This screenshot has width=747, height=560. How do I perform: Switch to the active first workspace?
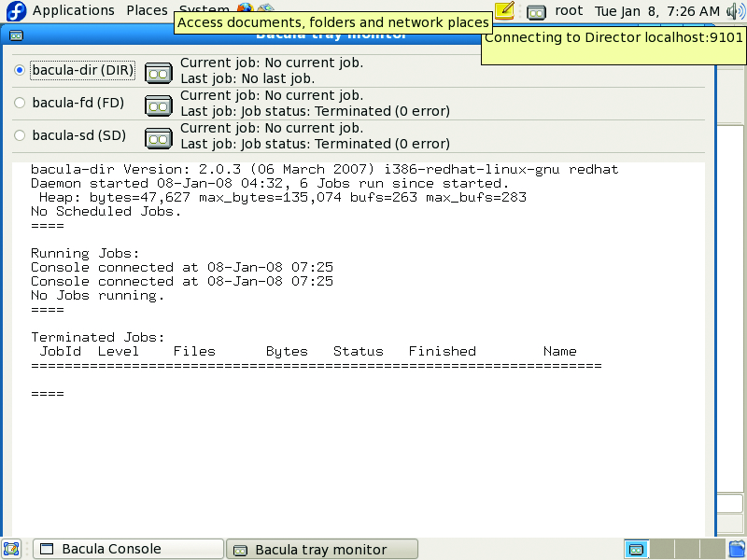coord(636,549)
